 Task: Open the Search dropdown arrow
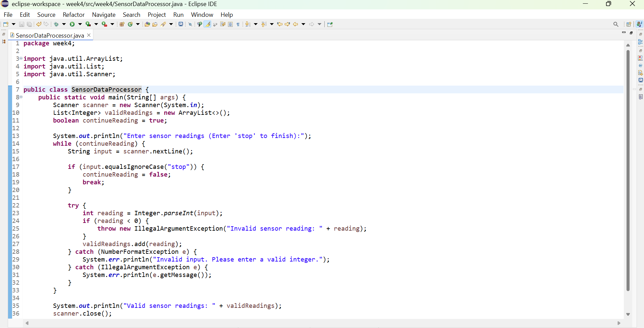coord(171,24)
